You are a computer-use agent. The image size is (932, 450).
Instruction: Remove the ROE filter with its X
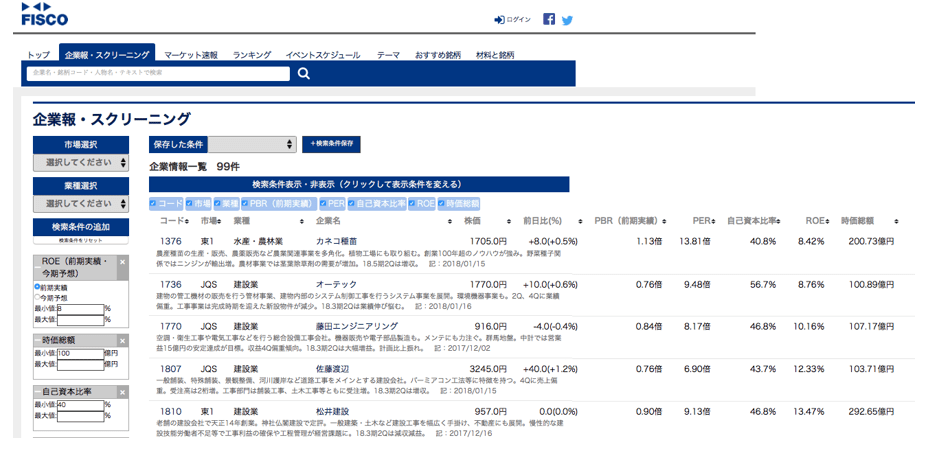click(122, 263)
